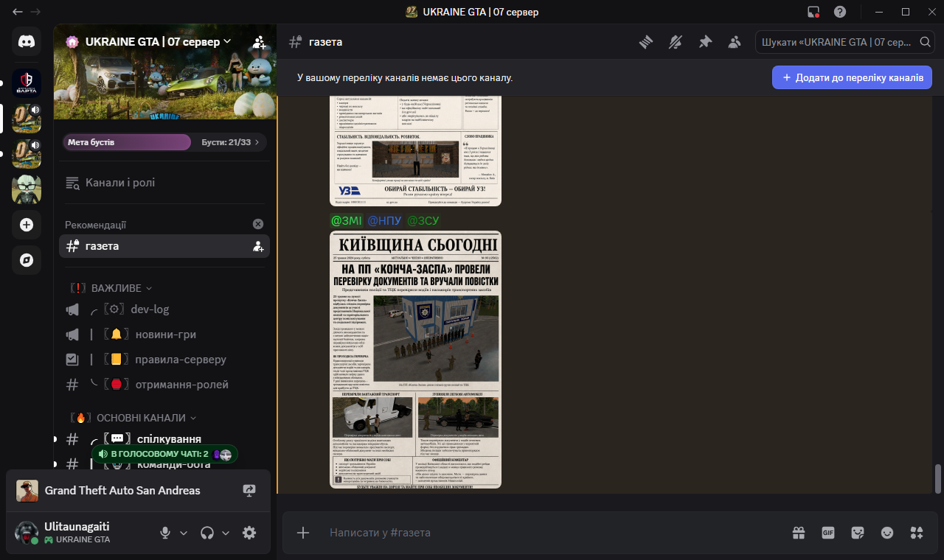This screenshot has width=944, height=560.
Task: Open the Варта server icon
Action: [27, 83]
